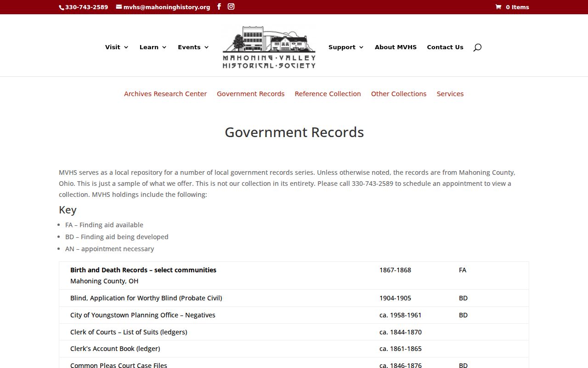
Task: Expand the Support menu
Action: (346, 47)
